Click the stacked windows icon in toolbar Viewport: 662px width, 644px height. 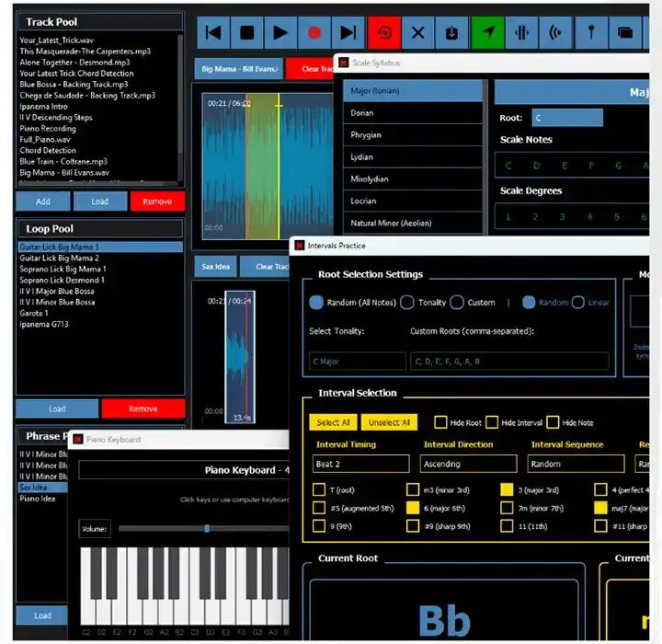point(625,32)
